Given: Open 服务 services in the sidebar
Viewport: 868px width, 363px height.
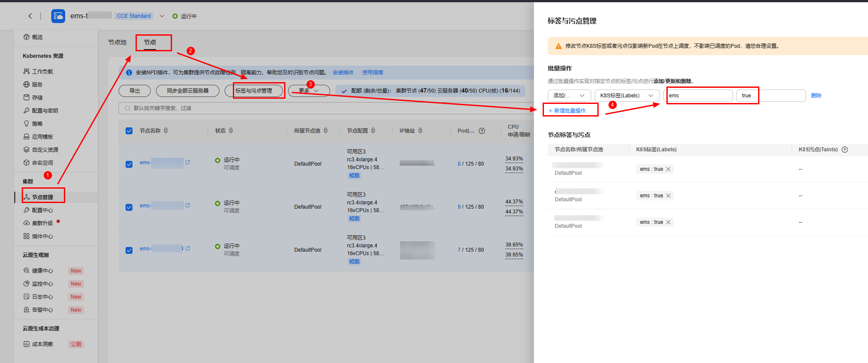Looking at the screenshot, I should pos(33,84).
